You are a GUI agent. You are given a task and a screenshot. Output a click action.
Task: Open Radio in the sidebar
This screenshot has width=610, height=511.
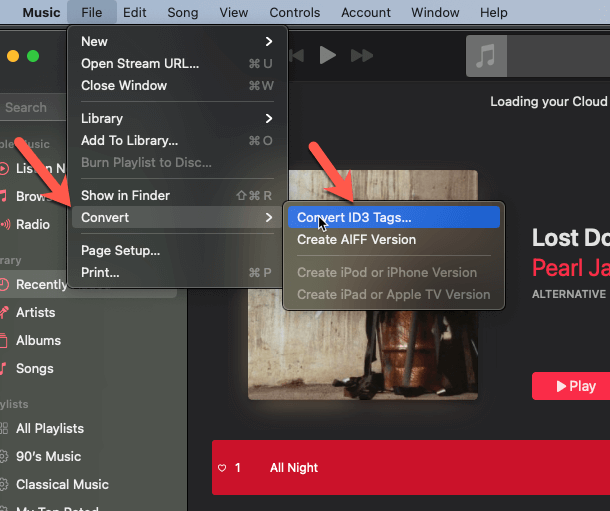[33, 224]
